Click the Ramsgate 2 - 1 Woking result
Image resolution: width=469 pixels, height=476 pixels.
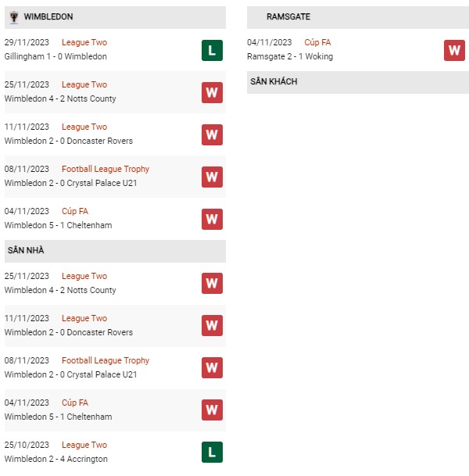tap(290, 56)
